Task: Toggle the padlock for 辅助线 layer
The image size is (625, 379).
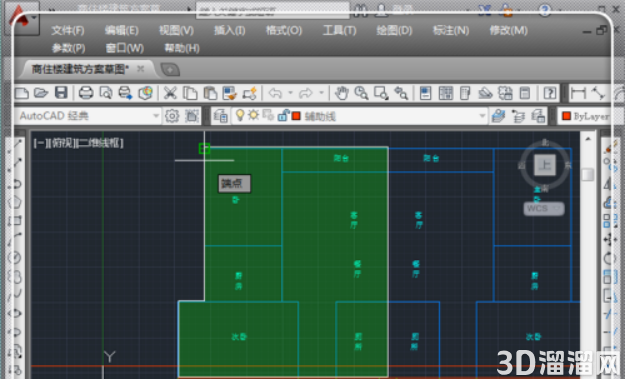Action: click(x=283, y=116)
